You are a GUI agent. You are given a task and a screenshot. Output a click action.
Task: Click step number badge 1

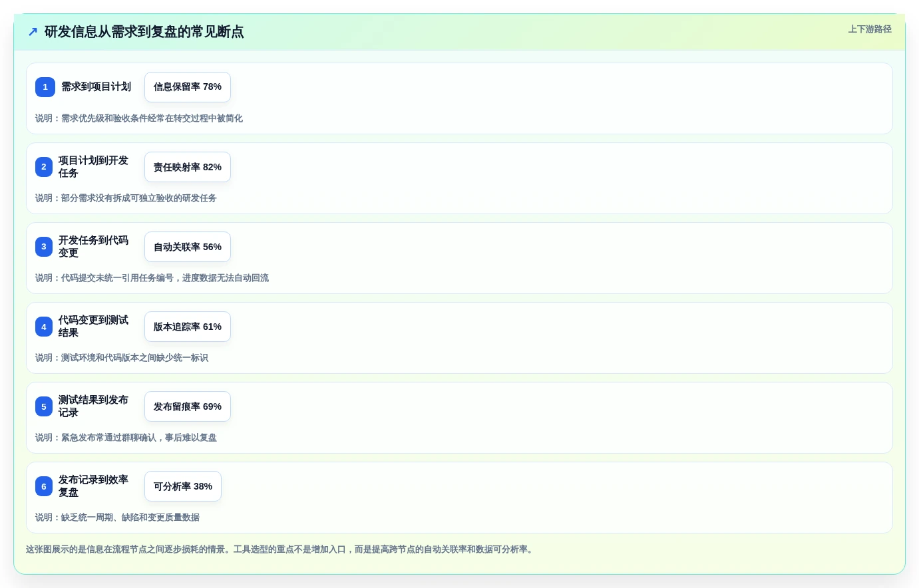click(45, 87)
